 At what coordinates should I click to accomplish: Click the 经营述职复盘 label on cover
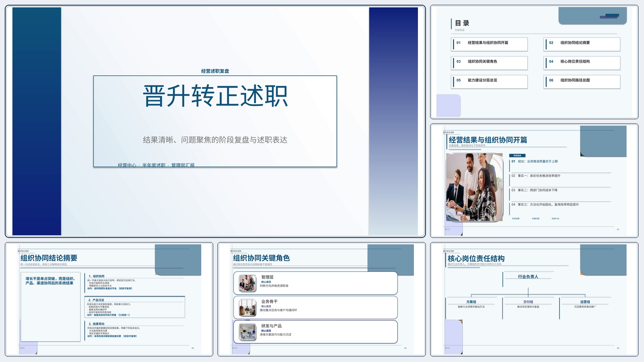[215, 71]
